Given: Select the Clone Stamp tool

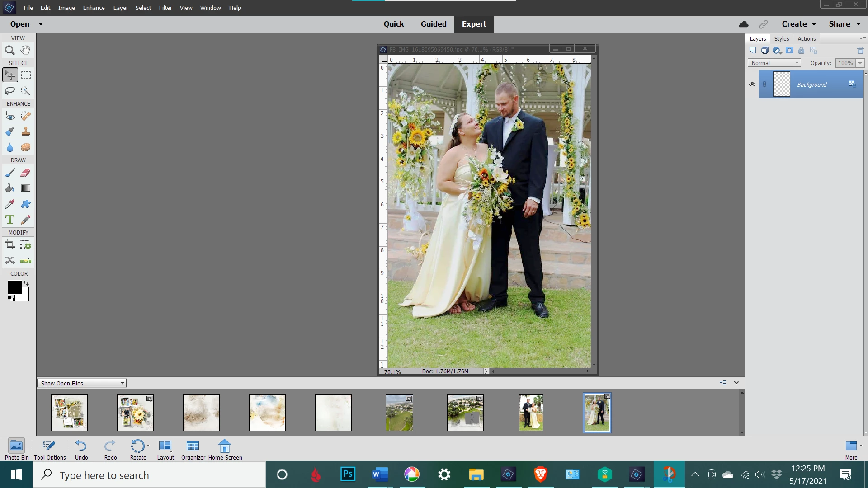Looking at the screenshot, I should pos(26,131).
